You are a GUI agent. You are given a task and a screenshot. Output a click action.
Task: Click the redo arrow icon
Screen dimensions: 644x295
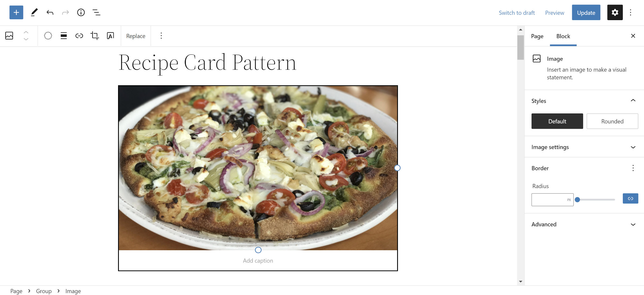(x=64, y=12)
